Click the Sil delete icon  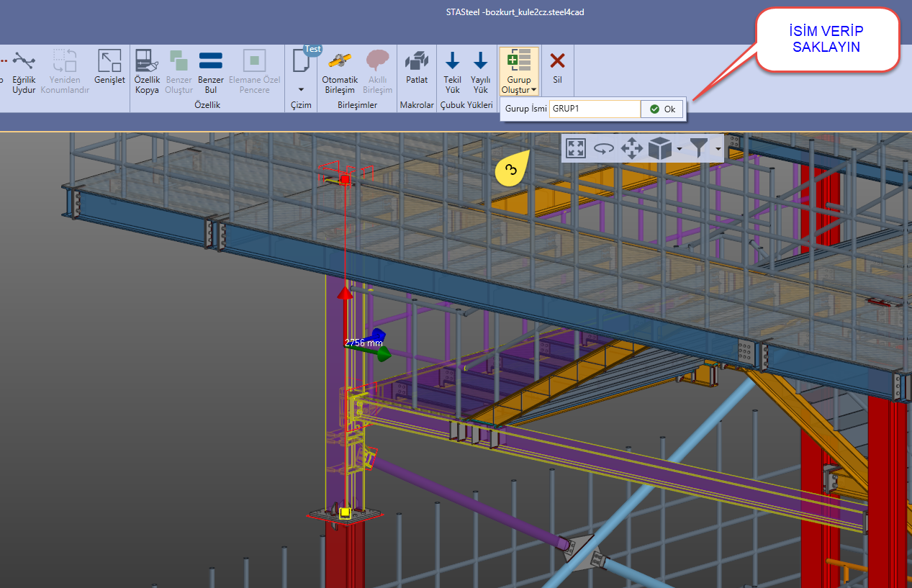click(557, 68)
